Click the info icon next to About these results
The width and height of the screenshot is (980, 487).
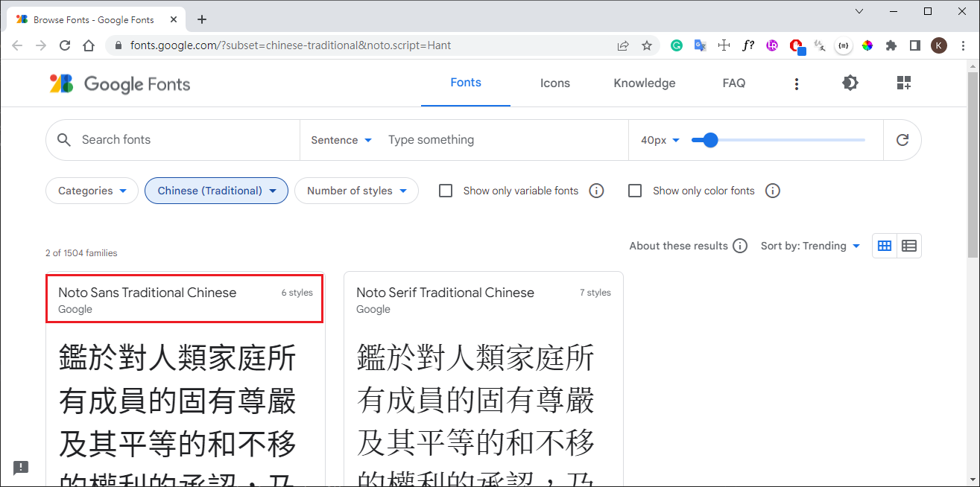point(739,246)
